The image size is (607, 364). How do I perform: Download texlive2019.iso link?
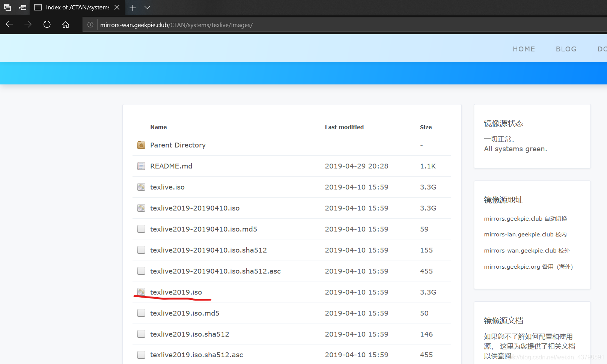[176, 292]
